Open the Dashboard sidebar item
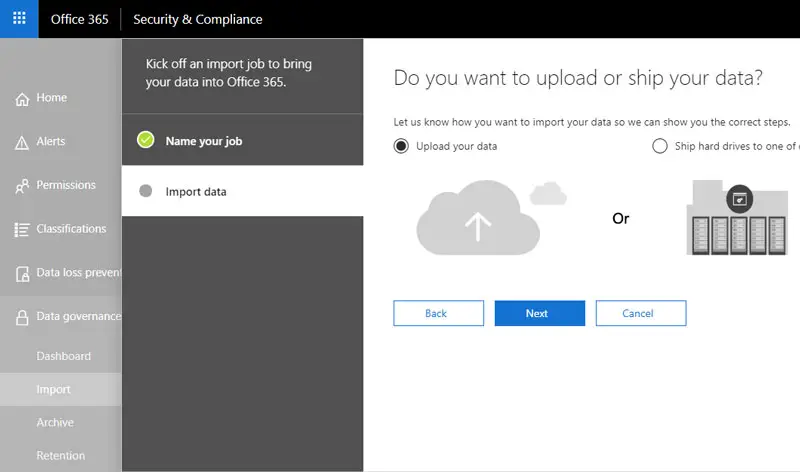The width and height of the screenshot is (800, 472). pos(63,356)
